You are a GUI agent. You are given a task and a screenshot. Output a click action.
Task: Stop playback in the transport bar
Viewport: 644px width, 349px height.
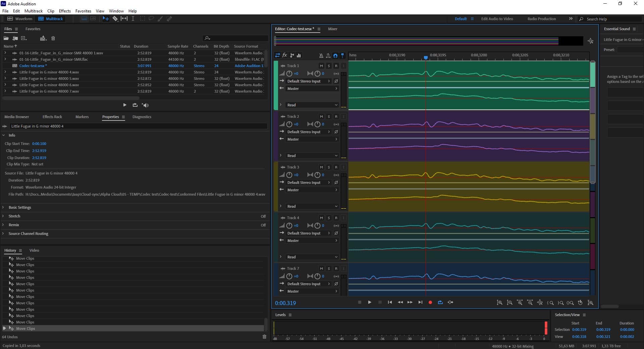(360, 302)
